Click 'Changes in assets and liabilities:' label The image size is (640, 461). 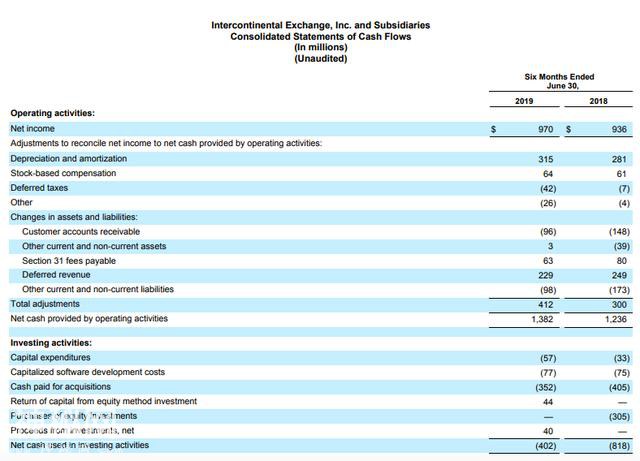coord(74,217)
